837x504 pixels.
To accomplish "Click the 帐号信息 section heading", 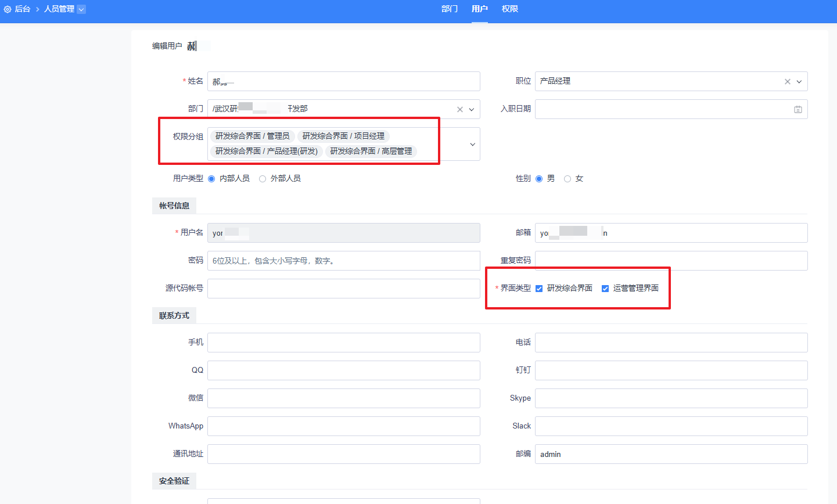I will click(x=174, y=206).
